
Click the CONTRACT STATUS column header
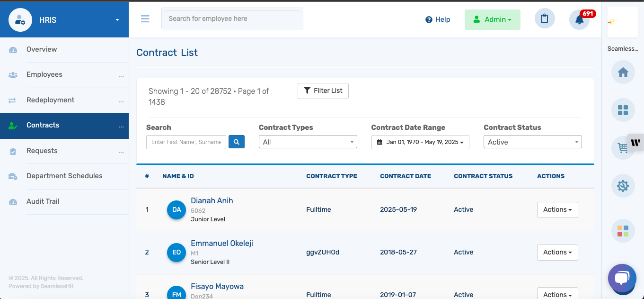pyautogui.click(x=483, y=176)
